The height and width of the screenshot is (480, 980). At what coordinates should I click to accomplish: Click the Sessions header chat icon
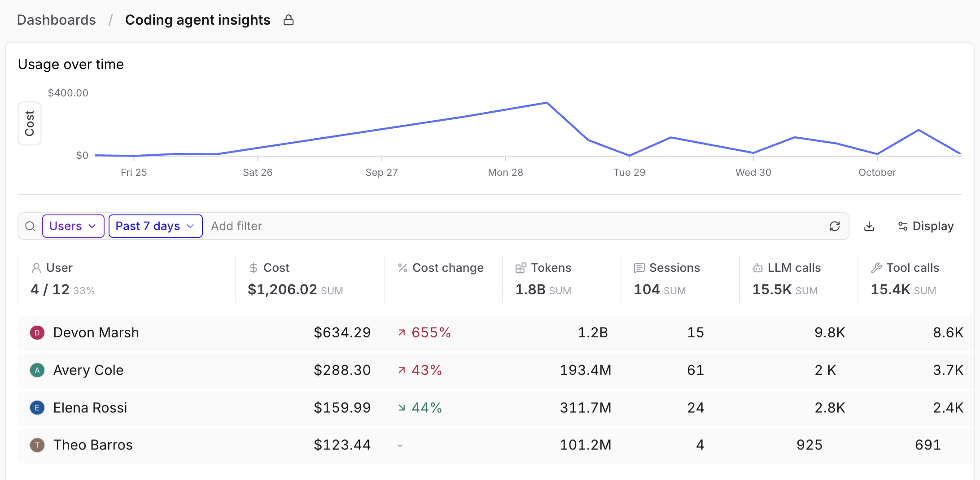(639, 268)
